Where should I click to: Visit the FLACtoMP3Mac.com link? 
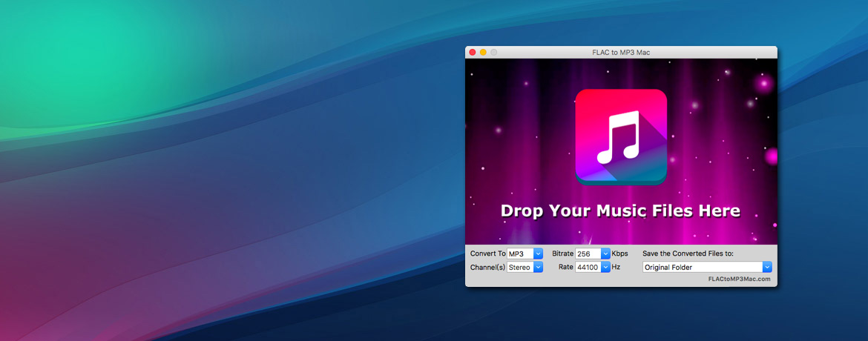pyautogui.click(x=740, y=279)
